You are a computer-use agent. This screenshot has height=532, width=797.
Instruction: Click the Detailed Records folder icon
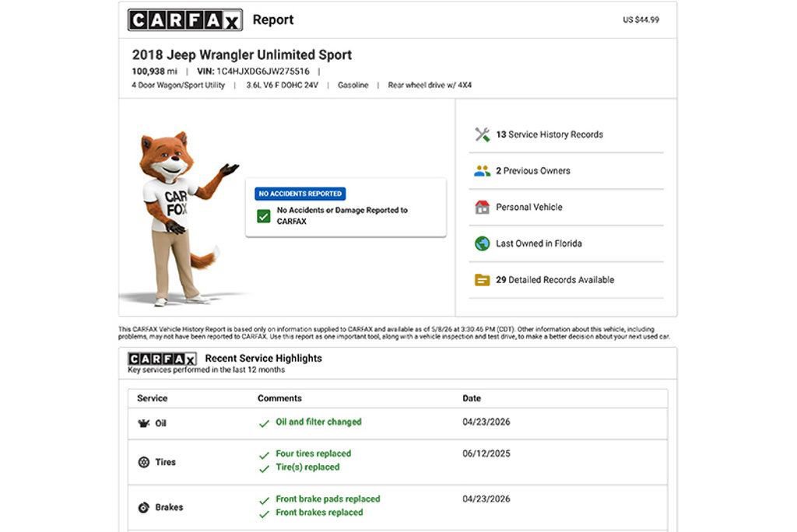[x=482, y=280]
